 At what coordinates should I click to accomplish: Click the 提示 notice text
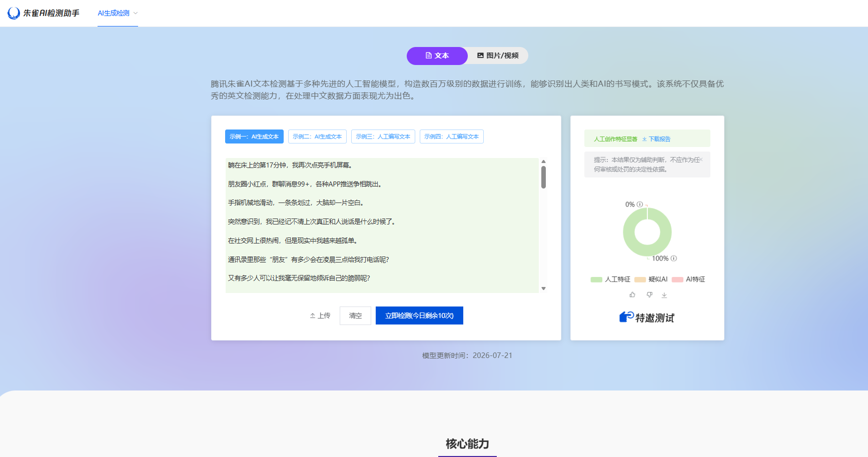click(x=646, y=164)
